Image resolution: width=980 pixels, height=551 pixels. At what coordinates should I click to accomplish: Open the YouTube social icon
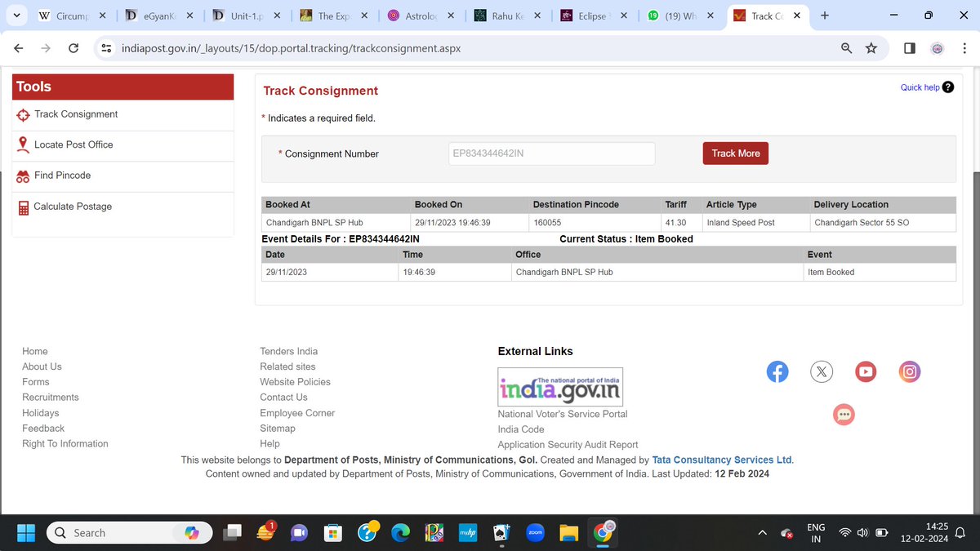click(x=866, y=372)
